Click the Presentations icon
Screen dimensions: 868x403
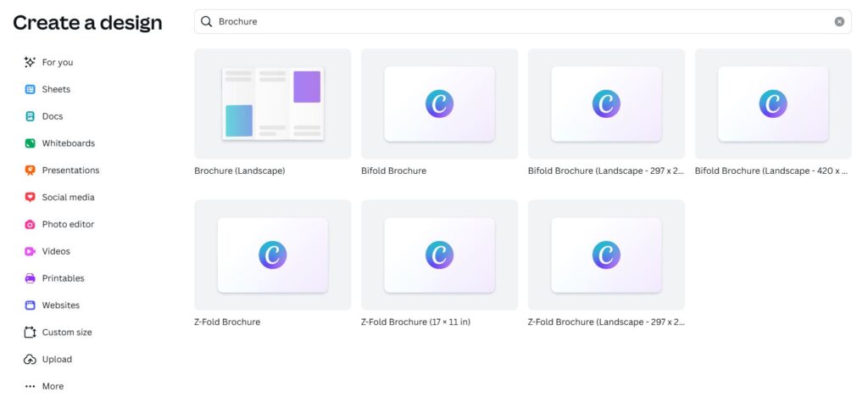pyautogui.click(x=30, y=171)
